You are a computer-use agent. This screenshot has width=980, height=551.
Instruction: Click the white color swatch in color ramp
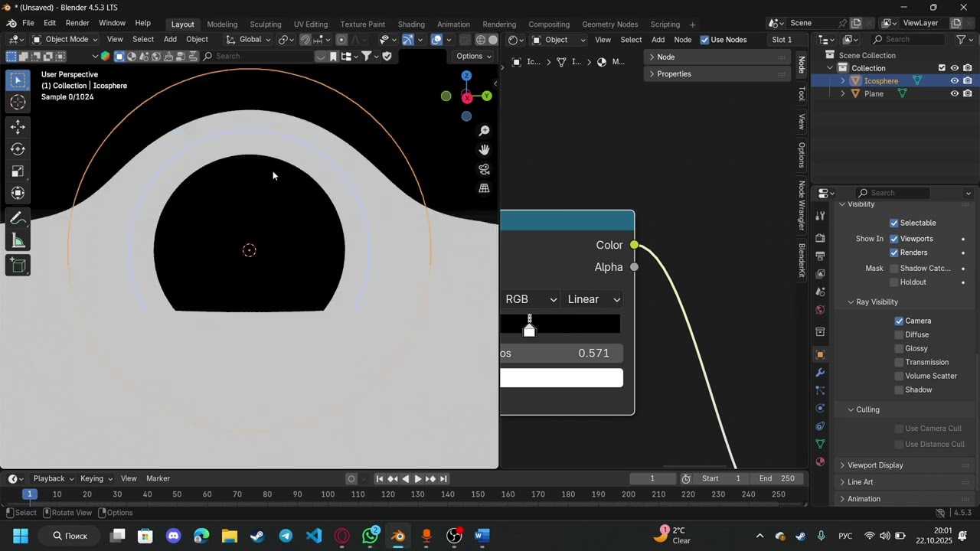point(561,378)
